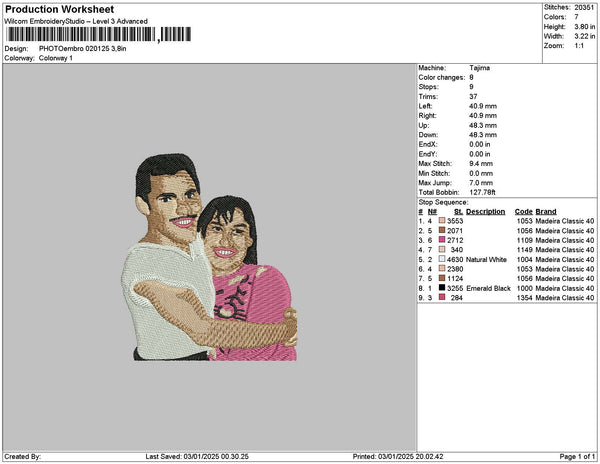Screen dimensions: 600x464
Task: Select the Color changes value 8
Action: click(x=471, y=77)
